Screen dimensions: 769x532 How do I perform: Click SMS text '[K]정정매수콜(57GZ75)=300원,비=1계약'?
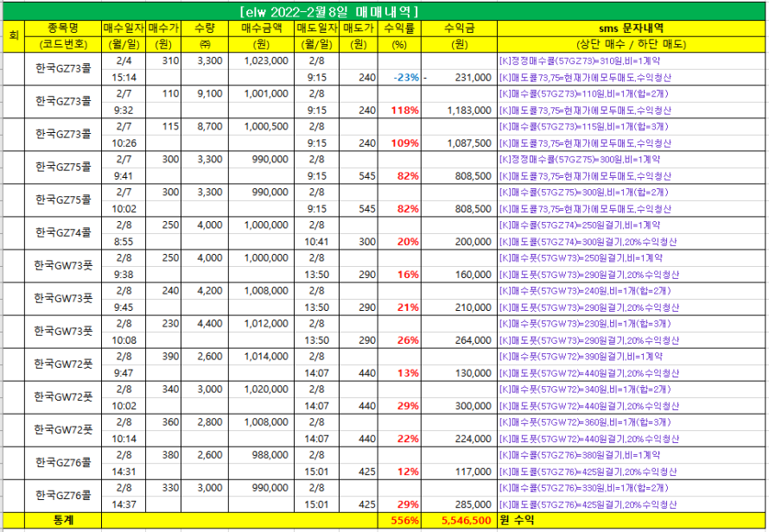tap(580, 160)
